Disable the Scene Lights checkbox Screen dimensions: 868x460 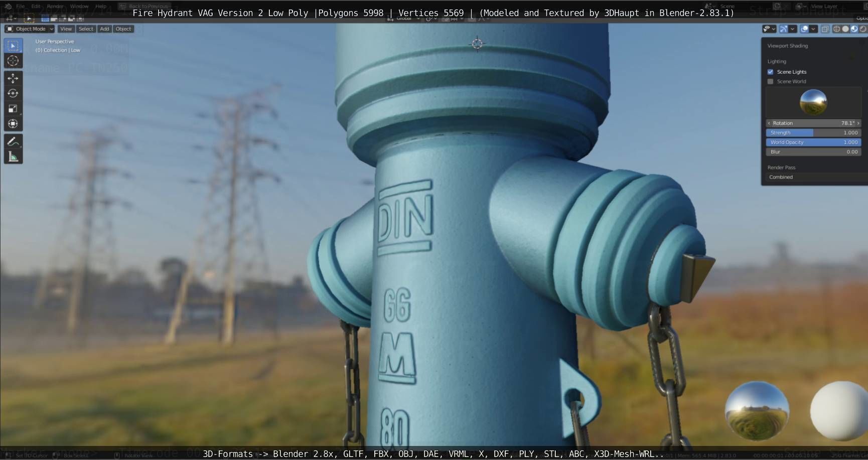click(770, 72)
